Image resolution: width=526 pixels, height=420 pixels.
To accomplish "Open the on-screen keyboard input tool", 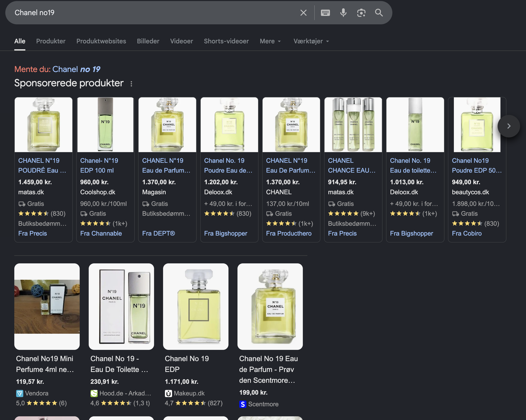I will pyautogui.click(x=325, y=13).
